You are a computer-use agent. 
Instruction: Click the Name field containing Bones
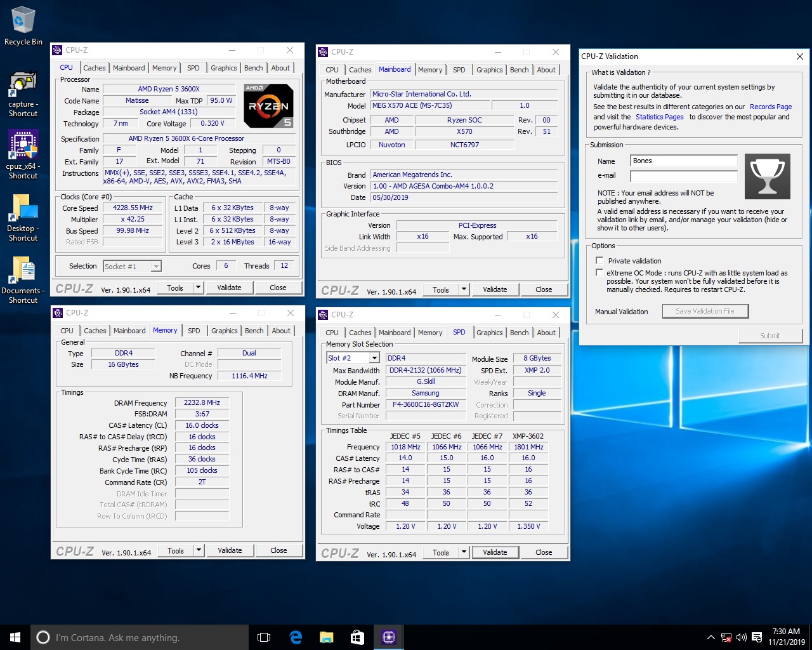[x=684, y=161]
